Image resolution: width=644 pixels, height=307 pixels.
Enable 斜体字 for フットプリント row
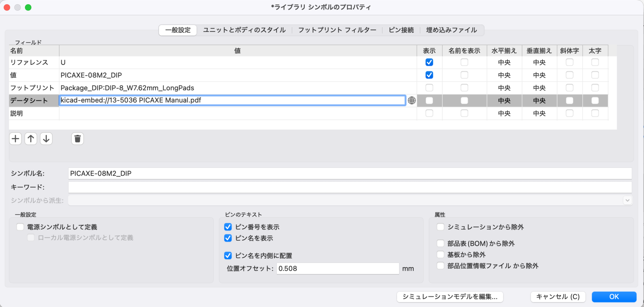click(570, 88)
